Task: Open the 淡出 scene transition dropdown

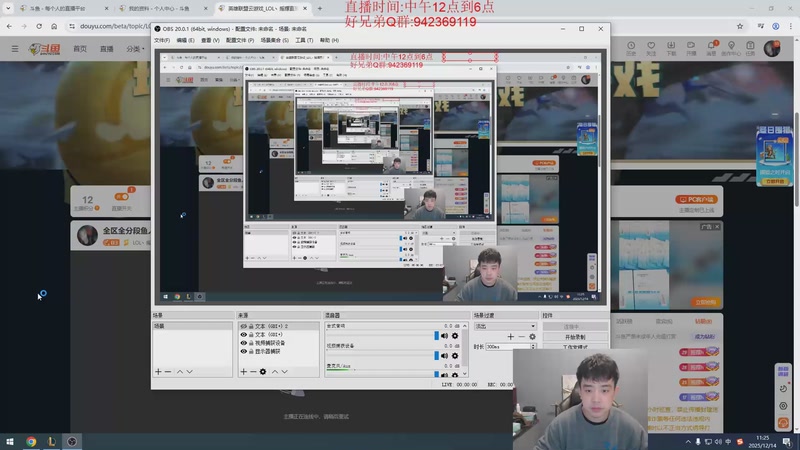Action: click(505, 326)
